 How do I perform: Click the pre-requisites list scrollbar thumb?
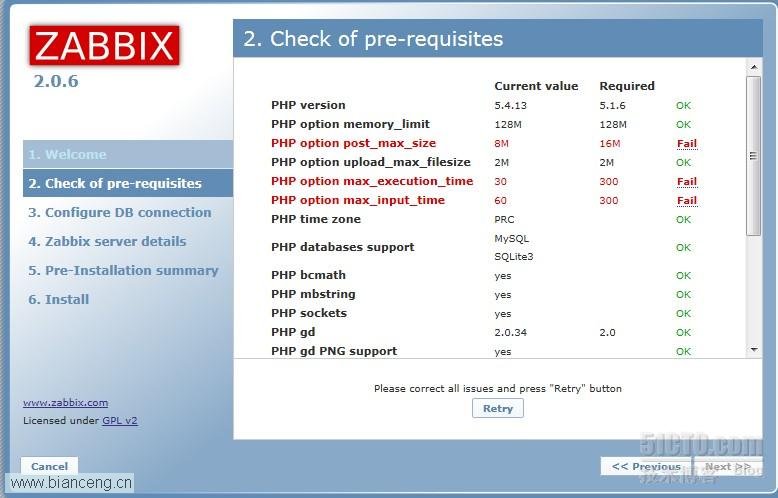pyautogui.click(x=754, y=156)
